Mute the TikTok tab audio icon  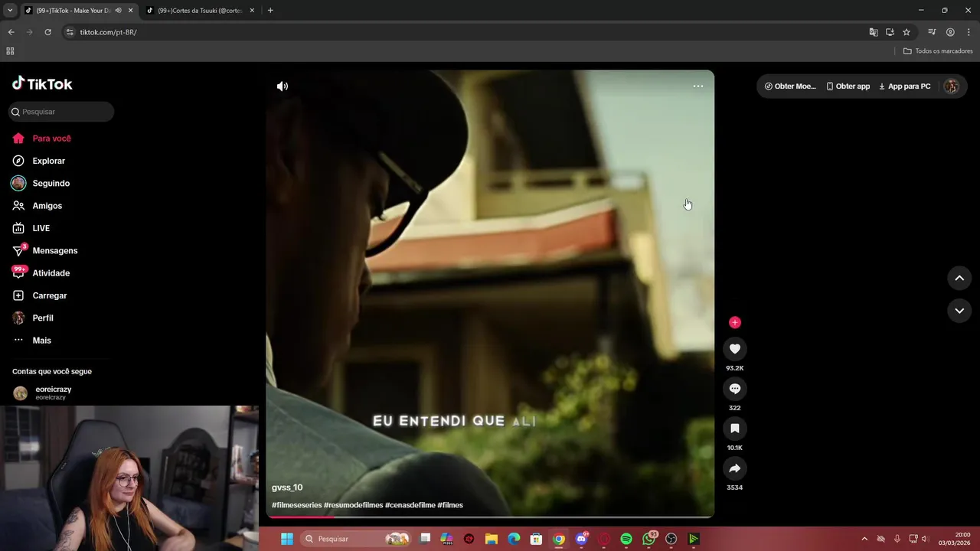118,11
